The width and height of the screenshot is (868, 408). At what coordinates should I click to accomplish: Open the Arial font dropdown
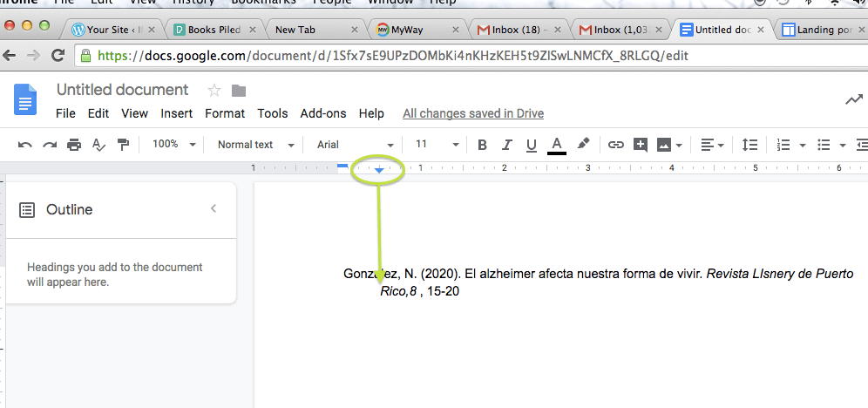pos(355,145)
